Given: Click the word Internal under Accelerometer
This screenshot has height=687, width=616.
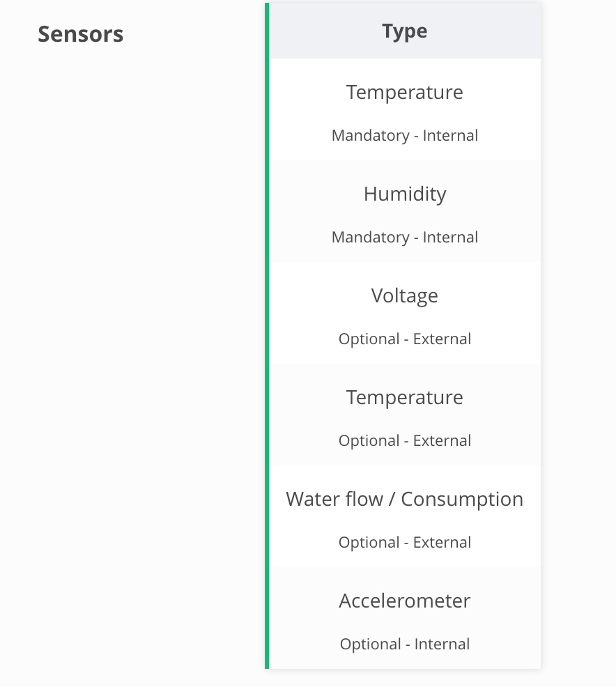Looking at the screenshot, I should pyautogui.click(x=442, y=644).
